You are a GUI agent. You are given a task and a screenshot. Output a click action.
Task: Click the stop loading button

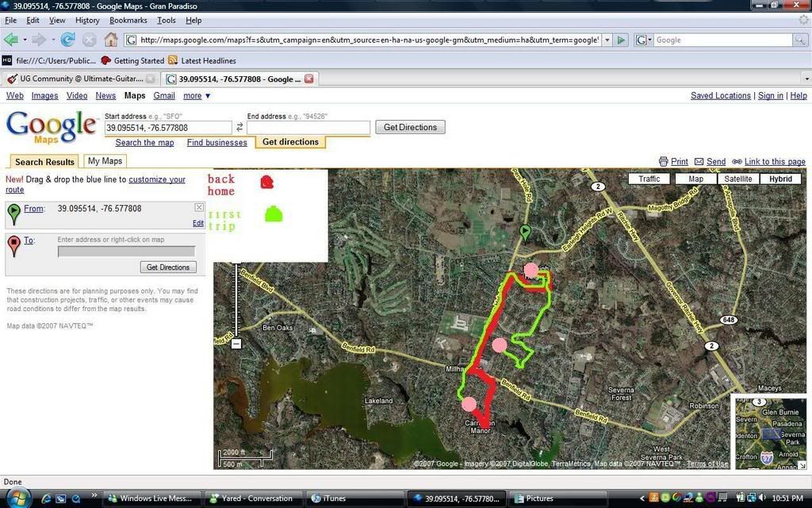click(x=90, y=40)
